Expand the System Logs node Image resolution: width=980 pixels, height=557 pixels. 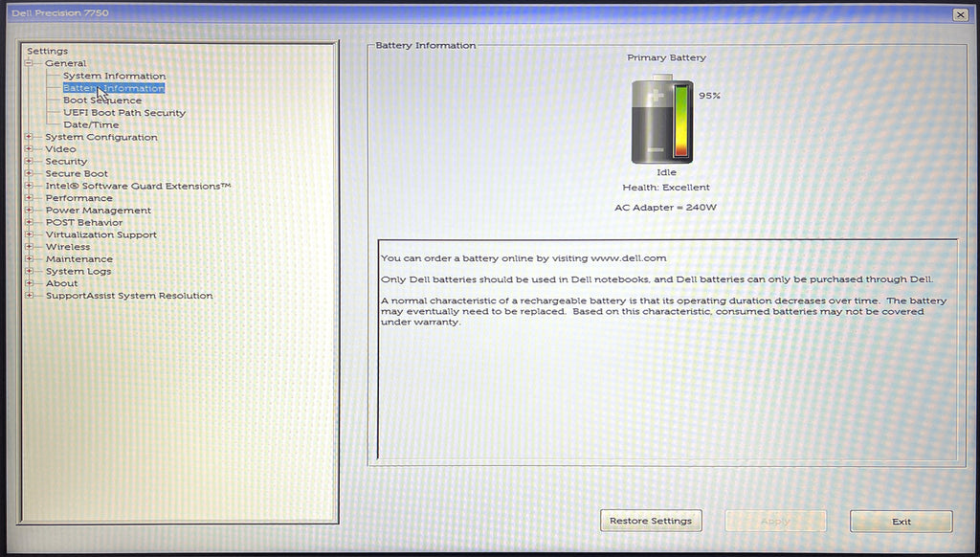[x=28, y=271]
